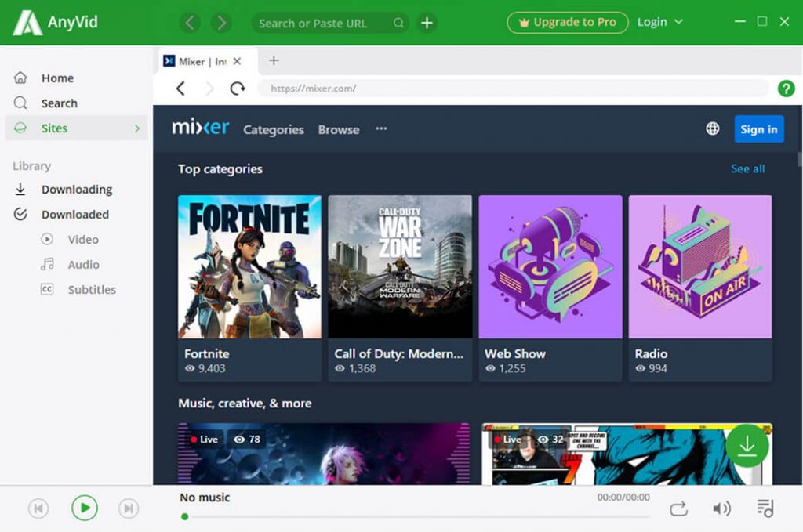Open the Browse menu on Mixer
803x532 pixels.
click(x=339, y=130)
